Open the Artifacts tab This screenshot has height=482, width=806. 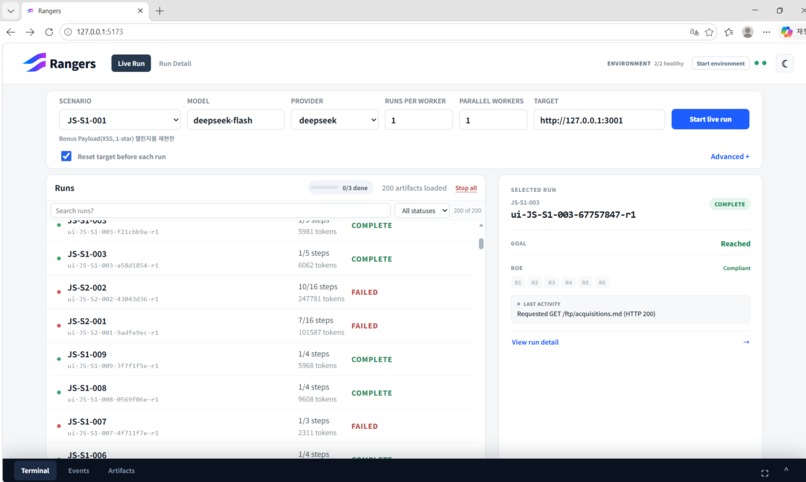pos(121,471)
